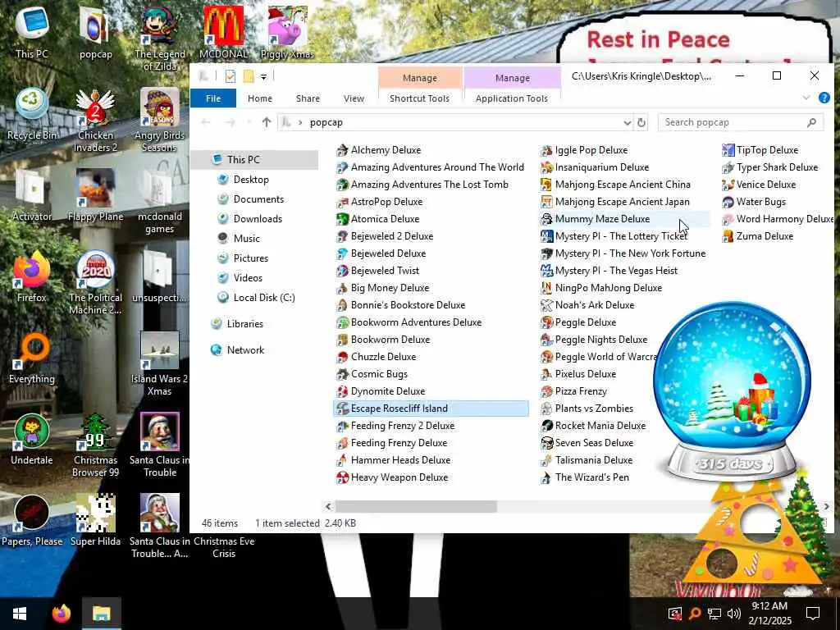Open the Explorer help question mark icon
The width and height of the screenshot is (840, 630).
pyautogui.click(x=824, y=98)
